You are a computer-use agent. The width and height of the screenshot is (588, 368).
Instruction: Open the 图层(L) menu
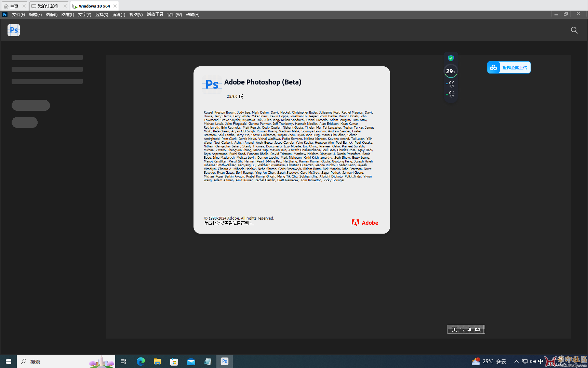[68, 15]
